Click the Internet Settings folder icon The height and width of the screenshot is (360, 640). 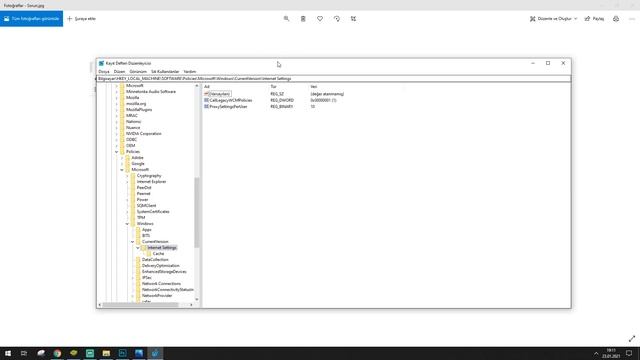tap(144, 248)
